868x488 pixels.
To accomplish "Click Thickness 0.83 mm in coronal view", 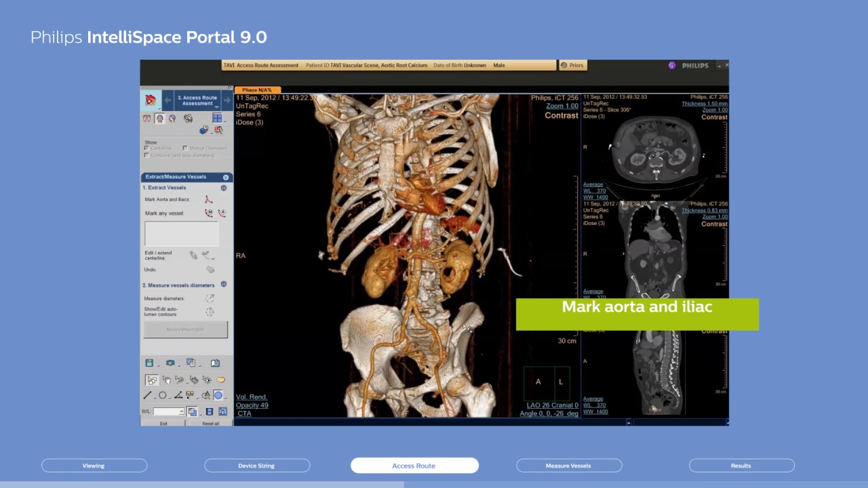I will point(705,211).
